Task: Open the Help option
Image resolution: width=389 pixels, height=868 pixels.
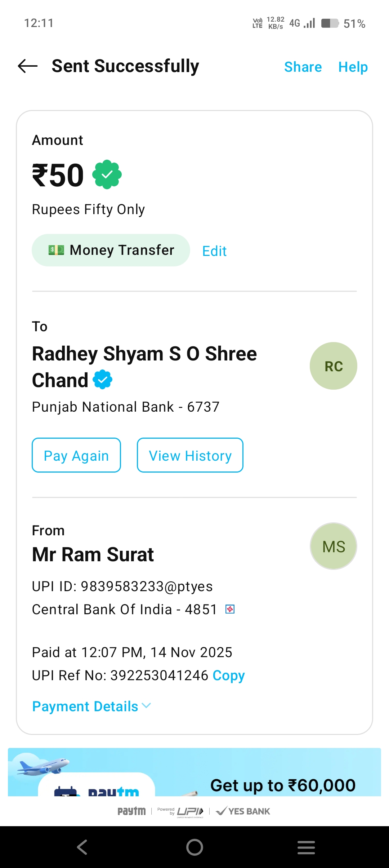Action: (353, 67)
